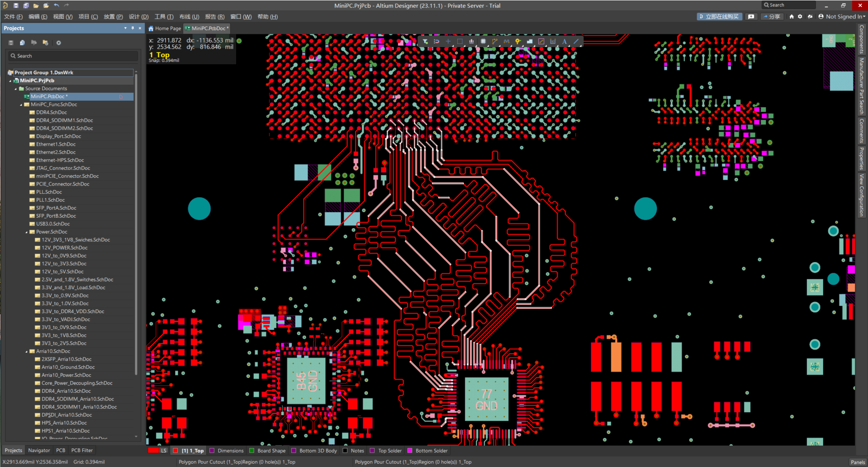
Task: Select the Place String text tool
Action: click(564, 41)
